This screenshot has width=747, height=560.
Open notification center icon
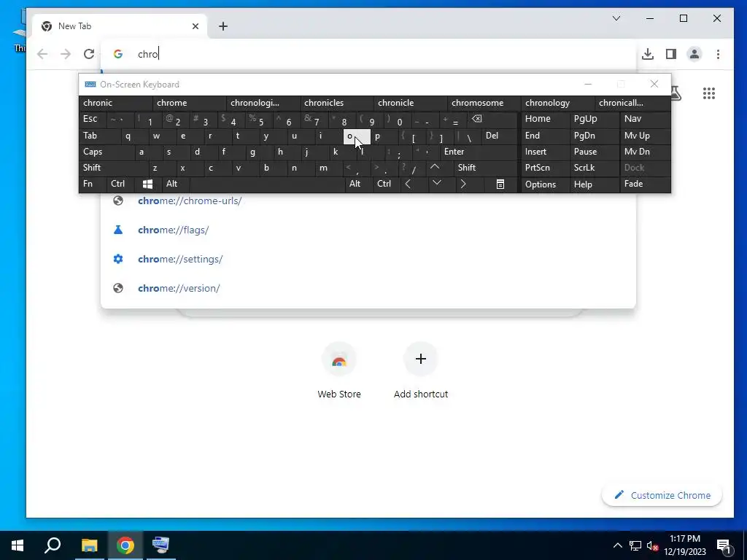[x=724, y=545]
